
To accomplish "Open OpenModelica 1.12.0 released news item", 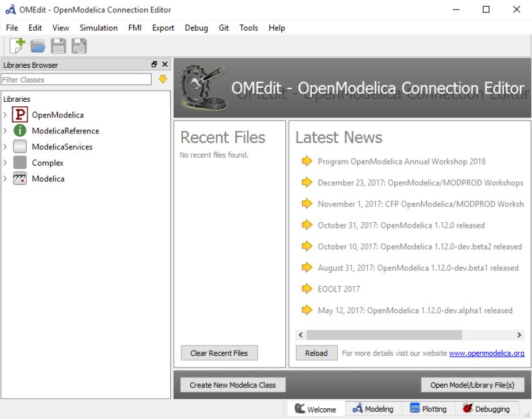I will point(401,225).
